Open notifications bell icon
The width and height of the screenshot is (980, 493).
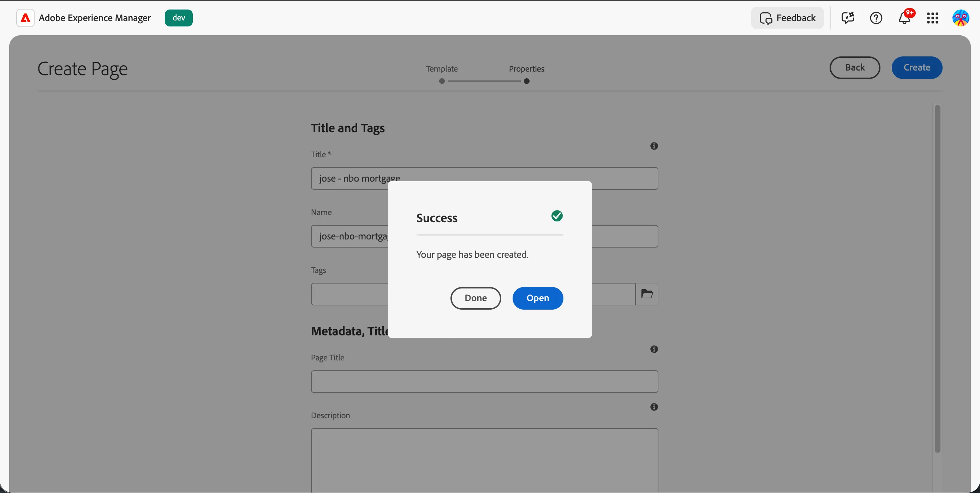[904, 18]
